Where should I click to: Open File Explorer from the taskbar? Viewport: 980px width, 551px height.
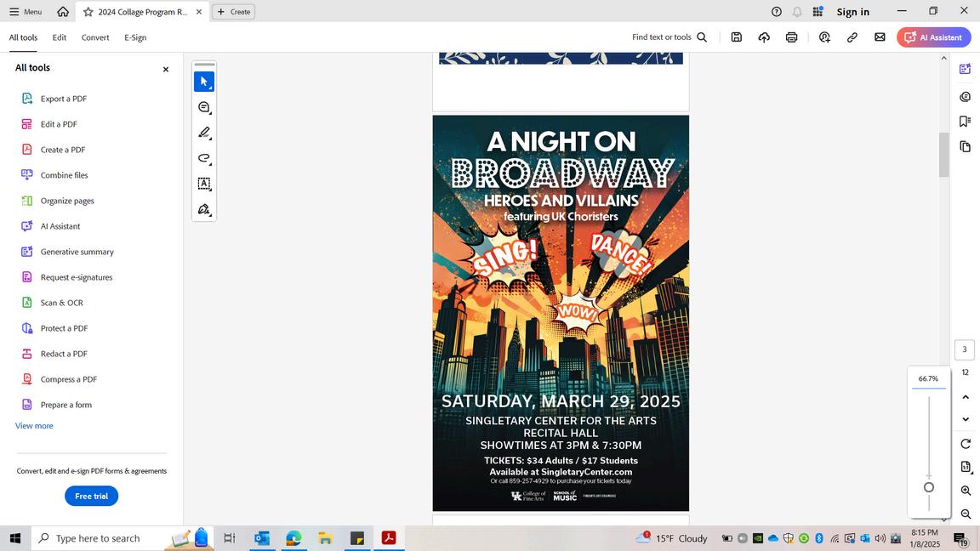325,538
